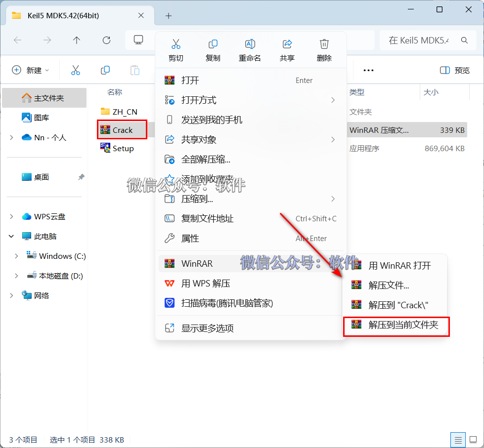Expand the Nn - 个人 tree node
Viewport: 484px width, 448px height.
coord(11,137)
